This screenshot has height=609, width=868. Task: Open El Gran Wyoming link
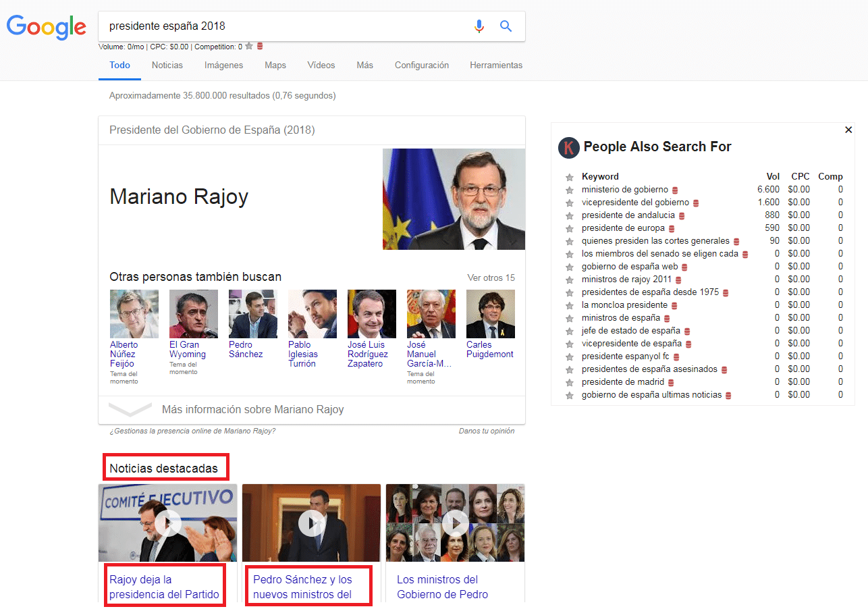click(x=188, y=350)
